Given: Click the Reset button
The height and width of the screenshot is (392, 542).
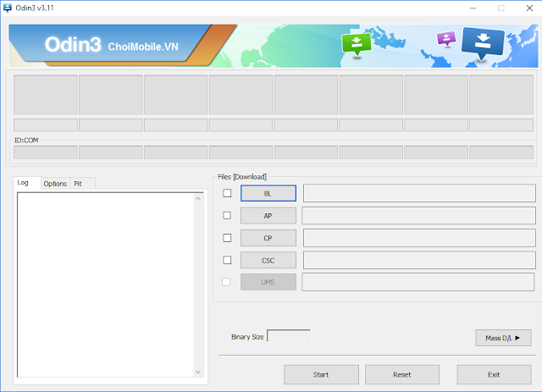Looking at the screenshot, I should tap(402, 375).
